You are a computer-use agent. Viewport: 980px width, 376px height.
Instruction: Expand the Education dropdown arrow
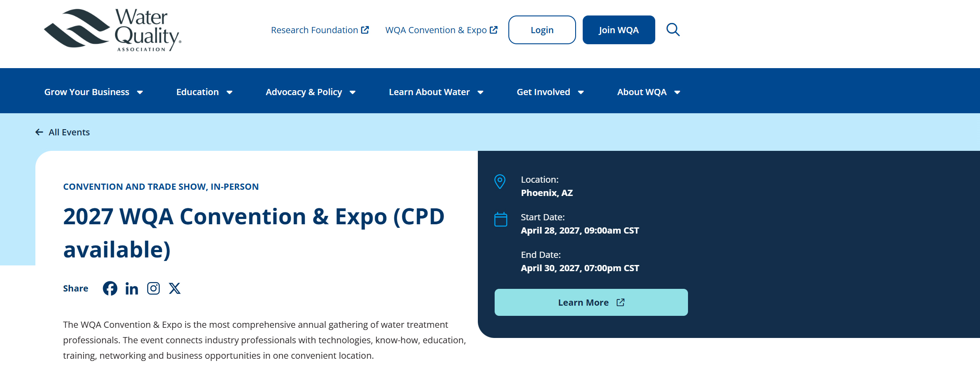(230, 92)
